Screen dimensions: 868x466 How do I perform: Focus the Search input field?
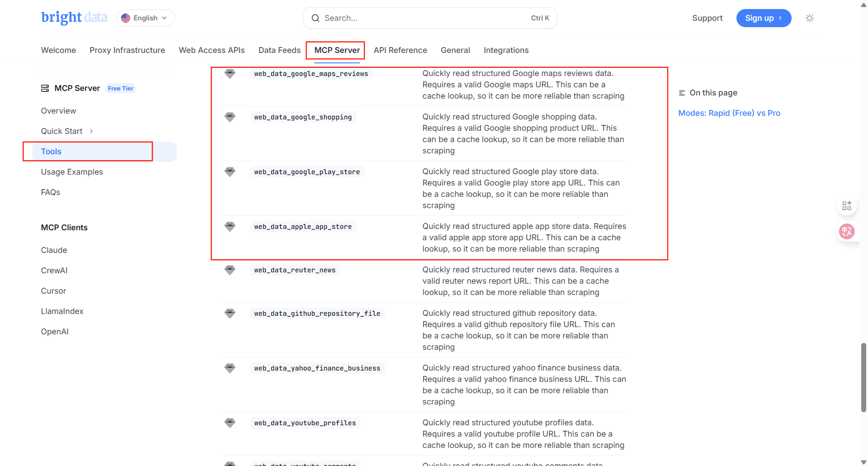429,18
